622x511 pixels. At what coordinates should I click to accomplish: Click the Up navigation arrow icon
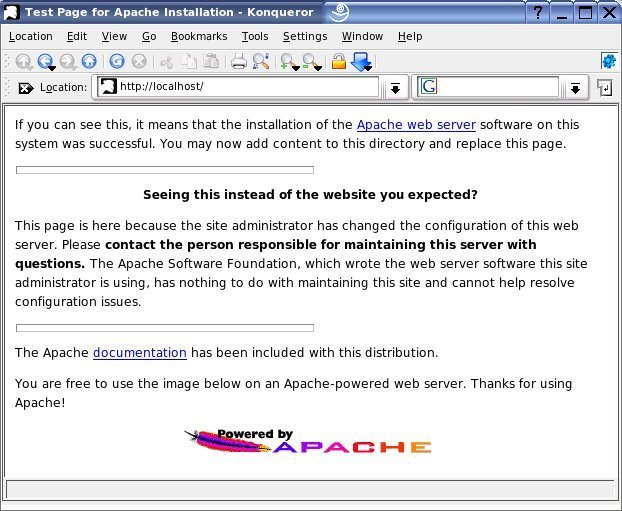tap(23, 62)
